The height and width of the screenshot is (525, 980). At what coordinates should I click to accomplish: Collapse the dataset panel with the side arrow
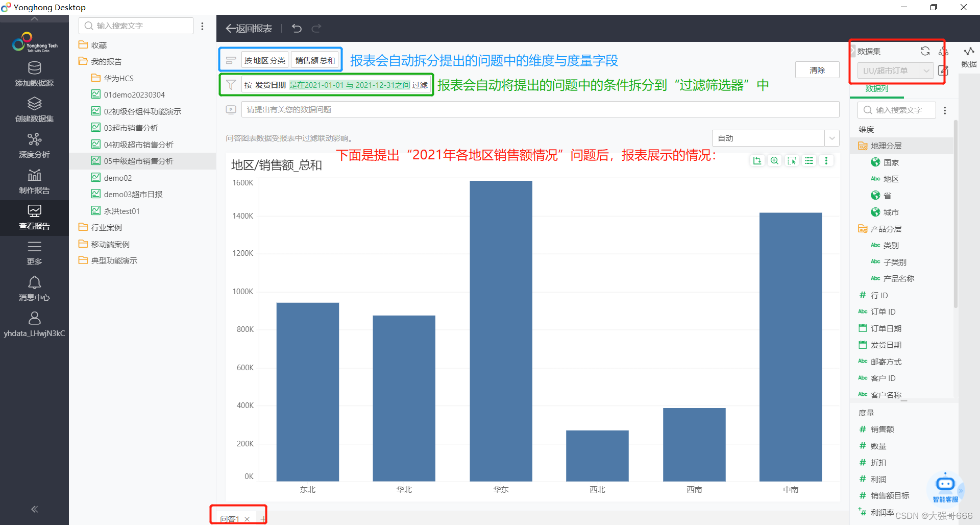[x=852, y=51]
